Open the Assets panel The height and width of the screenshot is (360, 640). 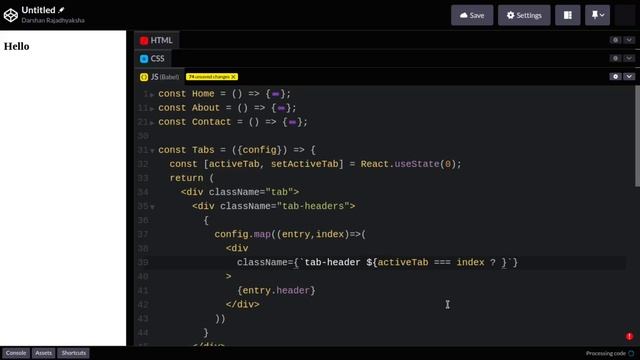(43, 353)
